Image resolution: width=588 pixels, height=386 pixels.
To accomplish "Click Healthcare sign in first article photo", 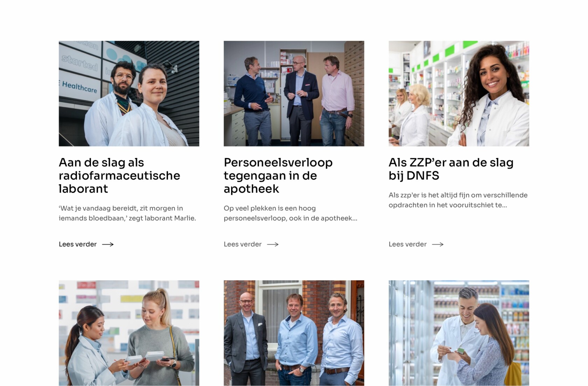I will 79,87.
